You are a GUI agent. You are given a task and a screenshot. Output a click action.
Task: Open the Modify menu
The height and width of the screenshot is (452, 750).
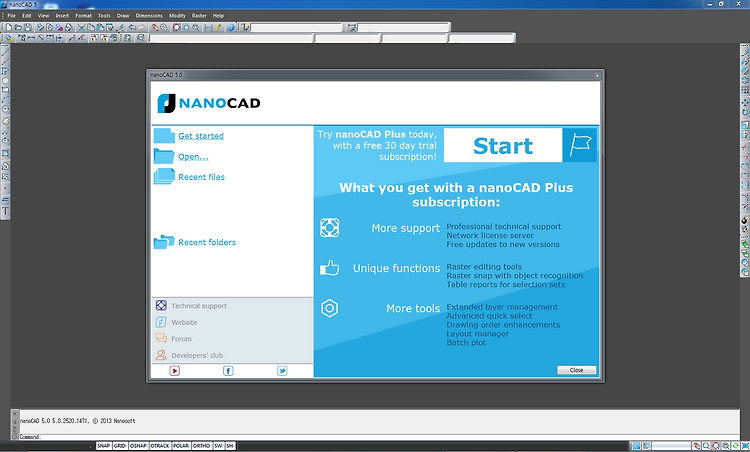tap(177, 16)
